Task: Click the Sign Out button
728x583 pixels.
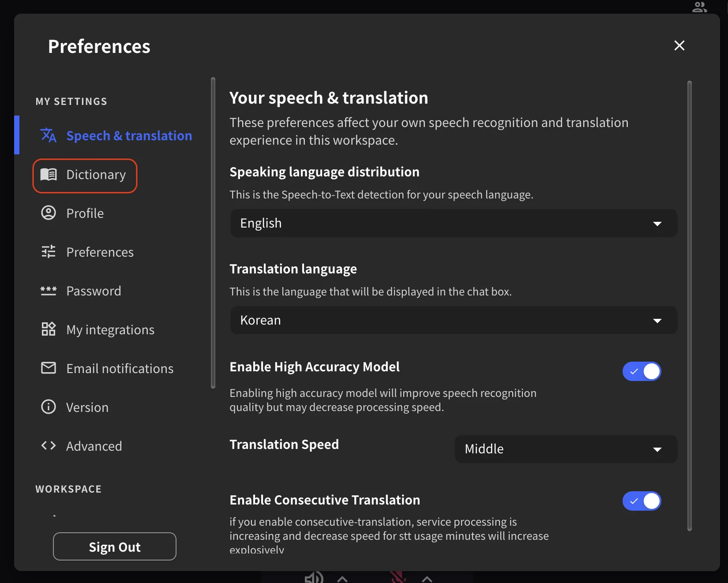Action: [x=115, y=546]
